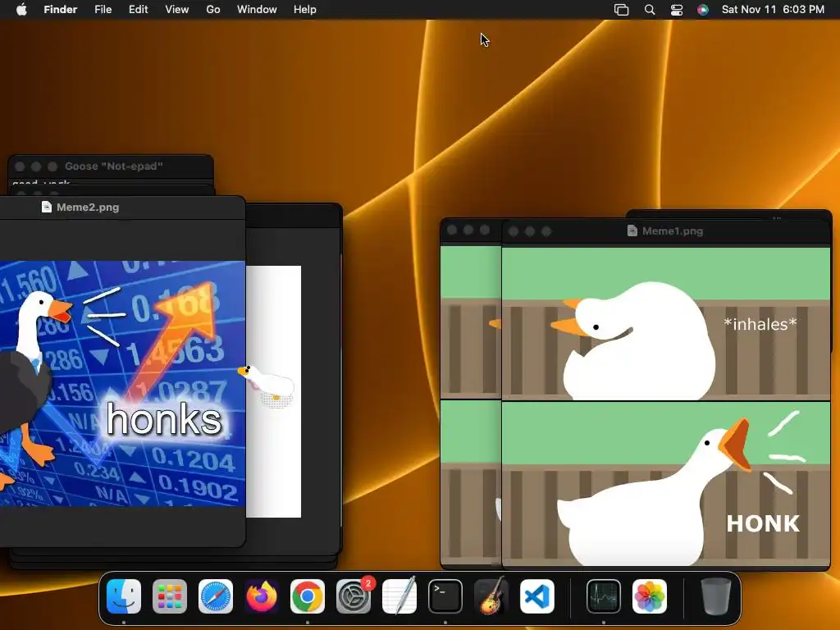The width and height of the screenshot is (840, 630).
Task: Open the Window menu
Action: 257,9
